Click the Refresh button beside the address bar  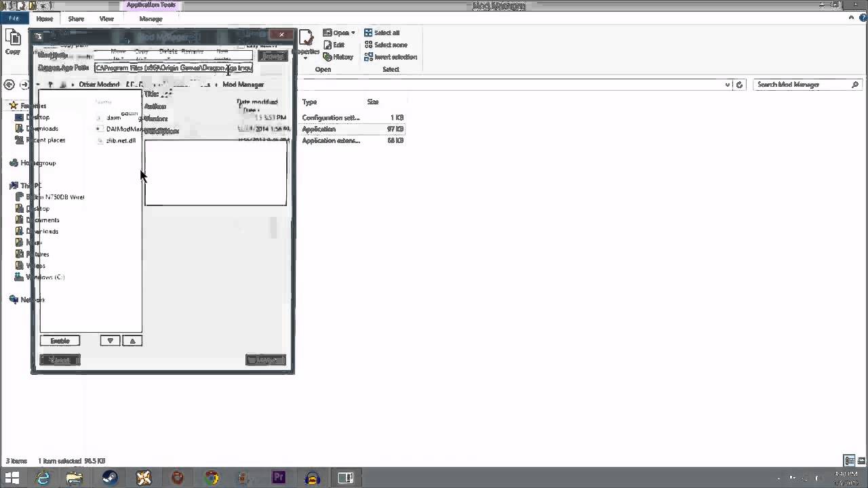click(739, 85)
